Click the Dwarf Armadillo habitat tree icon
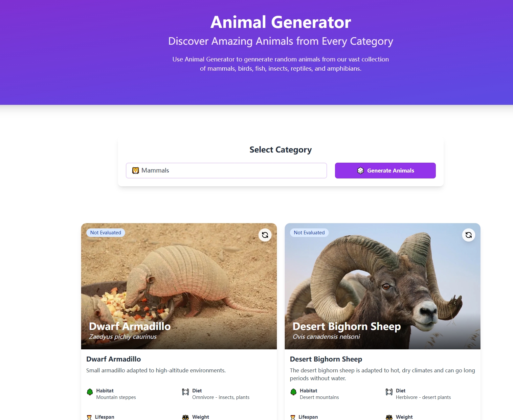 pos(90,392)
